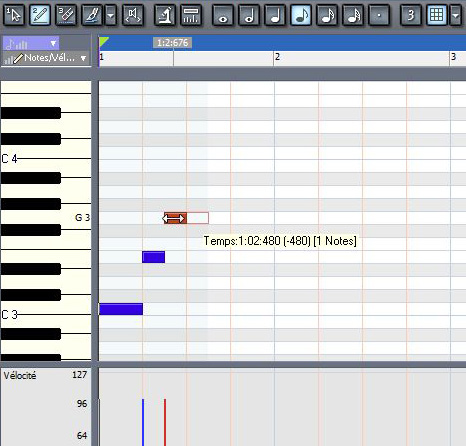
Task: Pick the pattern brush tool
Action: click(92, 15)
